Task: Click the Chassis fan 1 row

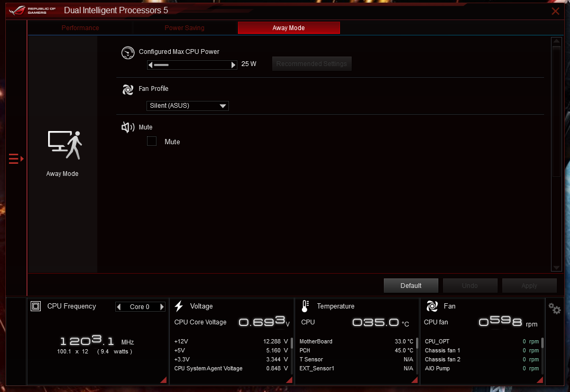Action: (482, 351)
